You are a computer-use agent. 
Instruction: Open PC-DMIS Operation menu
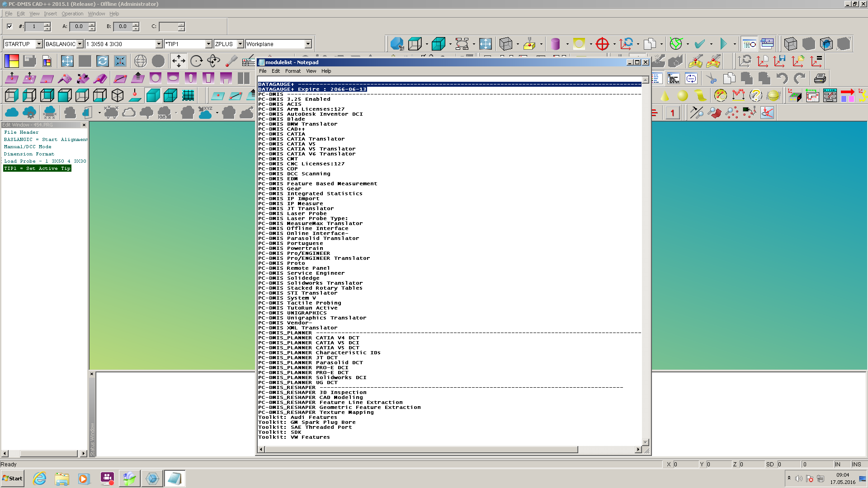72,14
